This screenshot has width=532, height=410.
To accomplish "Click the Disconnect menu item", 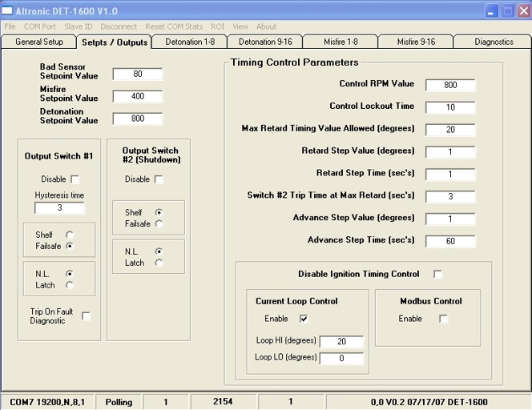I will (119, 26).
